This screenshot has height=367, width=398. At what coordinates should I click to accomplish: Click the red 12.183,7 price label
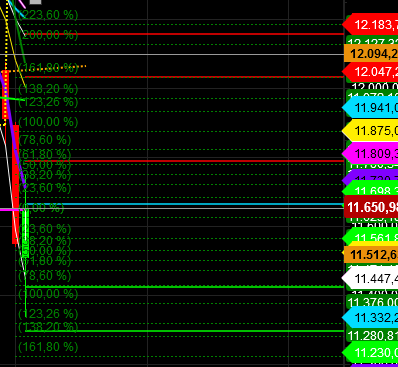[371, 25]
